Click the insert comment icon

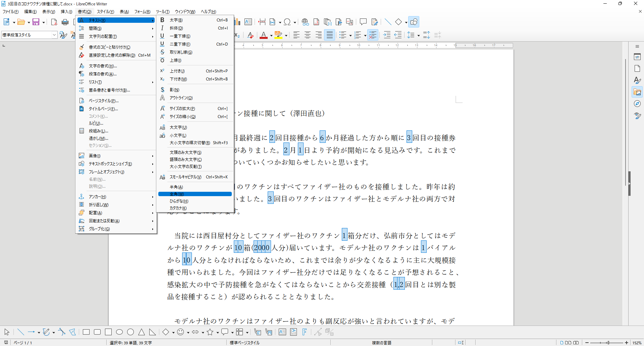pyautogui.click(x=363, y=22)
